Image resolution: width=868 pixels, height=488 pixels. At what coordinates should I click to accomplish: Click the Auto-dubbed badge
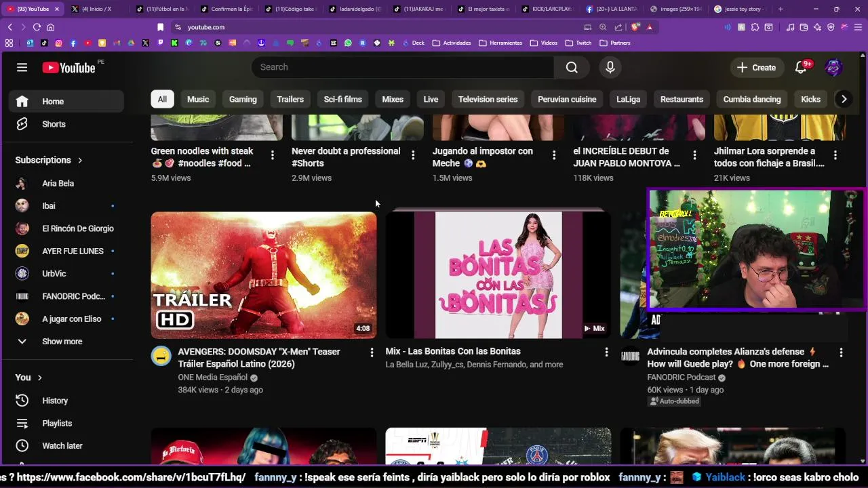[x=675, y=401]
